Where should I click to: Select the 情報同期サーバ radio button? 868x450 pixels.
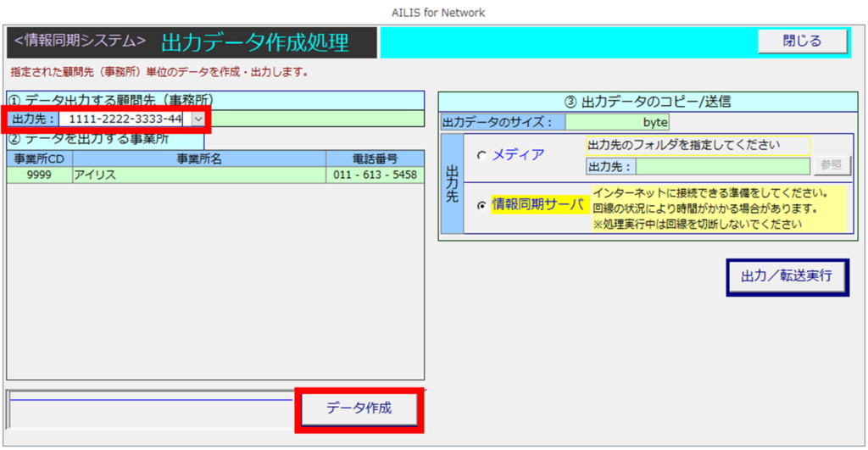pos(482,205)
